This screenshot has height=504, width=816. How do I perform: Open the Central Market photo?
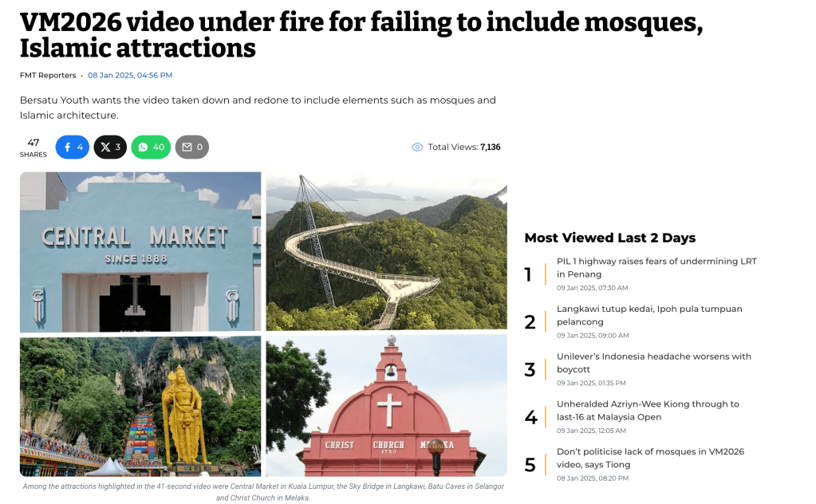pyautogui.click(x=140, y=252)
